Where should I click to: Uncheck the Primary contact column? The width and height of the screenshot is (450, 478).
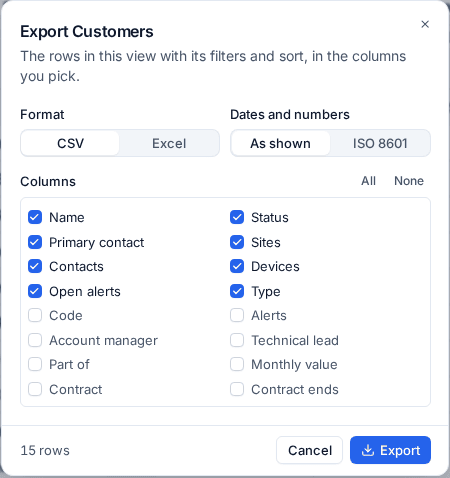[35, 242]
